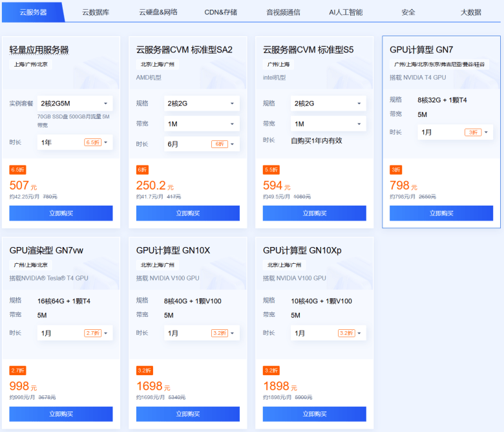Click 立即购买 for 轻量应用服务器
This screenshot has height=432, width=504.
61,213
